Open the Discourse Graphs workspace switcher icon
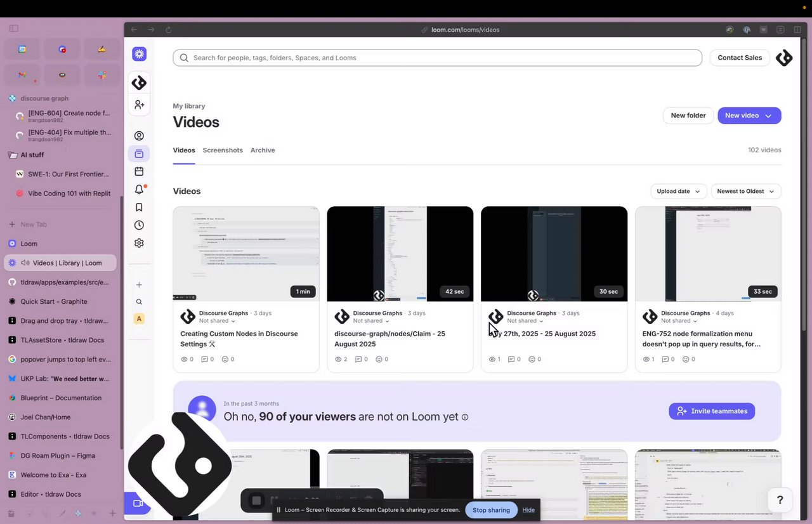Viewport: 812px width, 524px height. [139, 82]
